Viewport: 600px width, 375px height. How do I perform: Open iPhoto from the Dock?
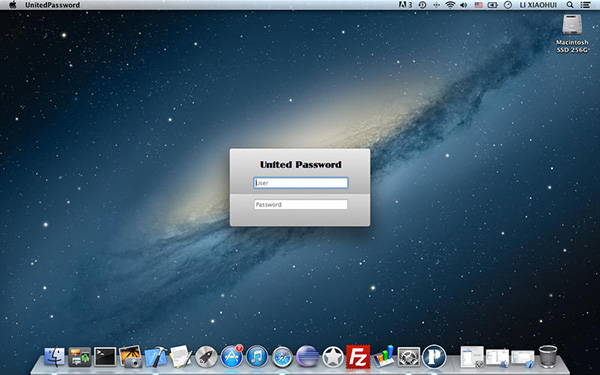point(130,357)
